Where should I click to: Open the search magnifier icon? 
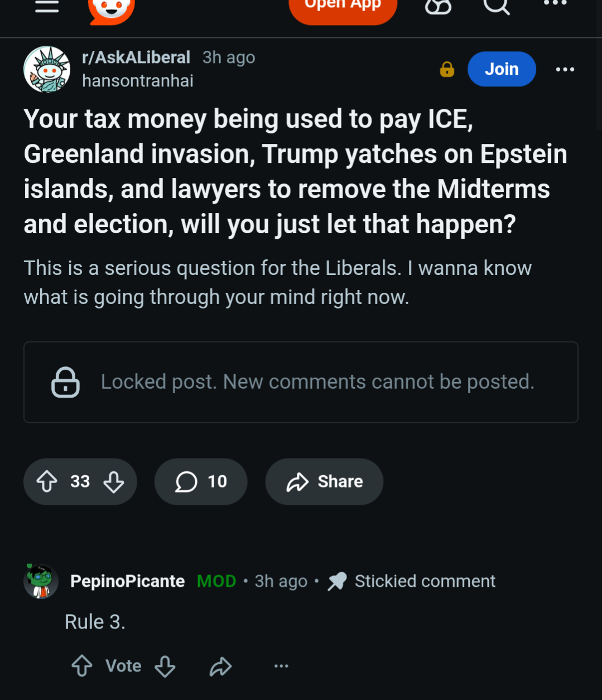click(x=496, y=6)
